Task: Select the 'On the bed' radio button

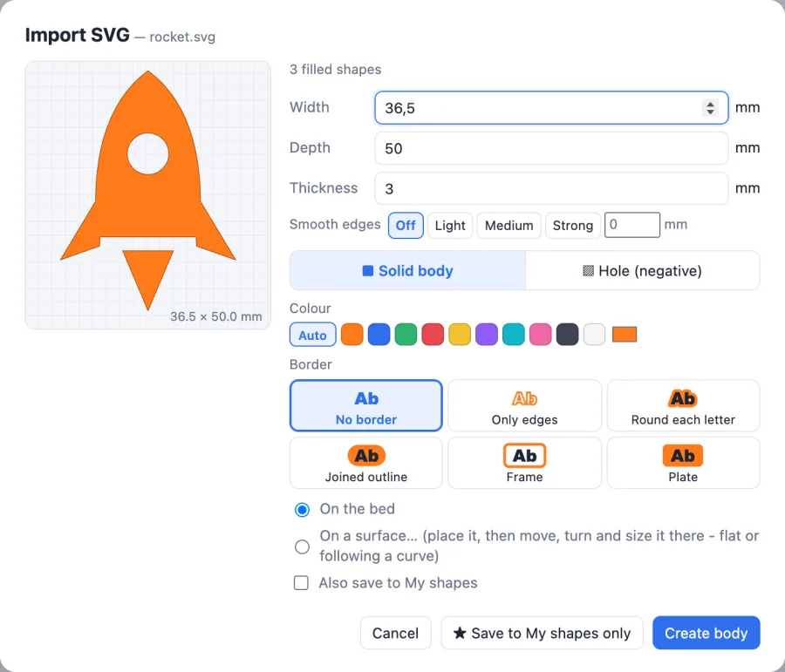Action: click(x=302, y=509)
